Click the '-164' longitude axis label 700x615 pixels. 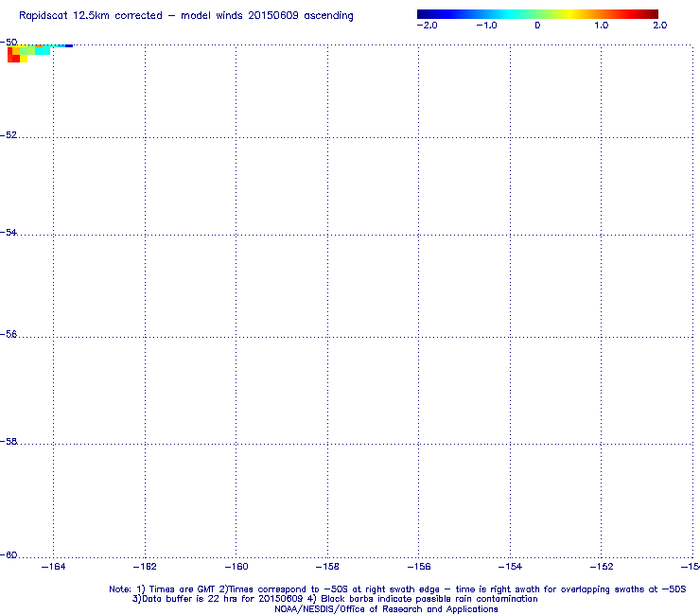pyautogui.click(x=54, y=567)
